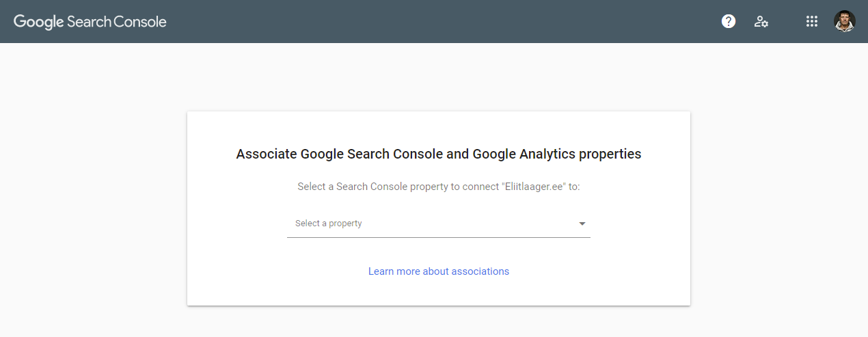This screenshot has width=868, height=337.
Task: Expand the property dropdown arrow
Action: (x=582, y=224)
